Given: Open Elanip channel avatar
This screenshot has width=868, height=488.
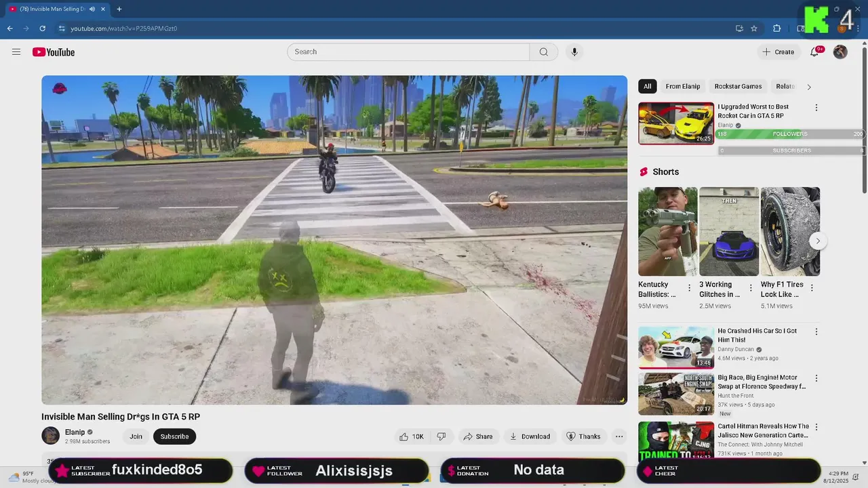Looking at the screenshot, I should pos(50,436).
